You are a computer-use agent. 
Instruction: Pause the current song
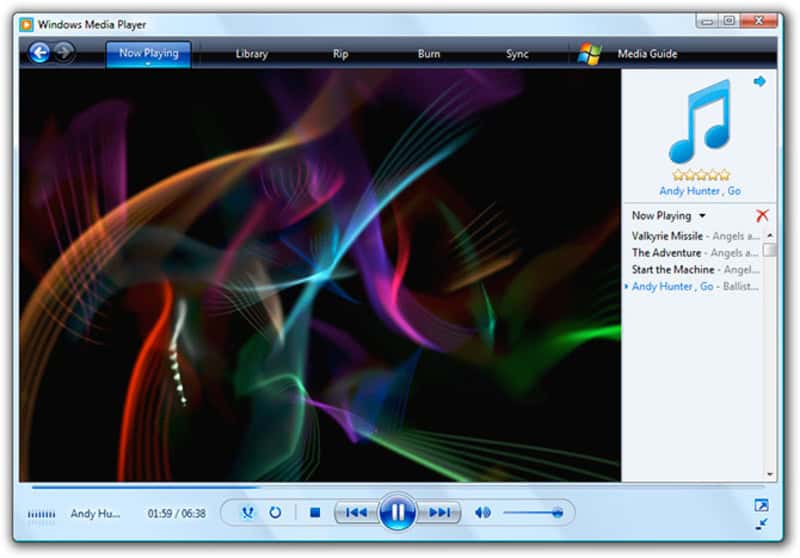397,513
